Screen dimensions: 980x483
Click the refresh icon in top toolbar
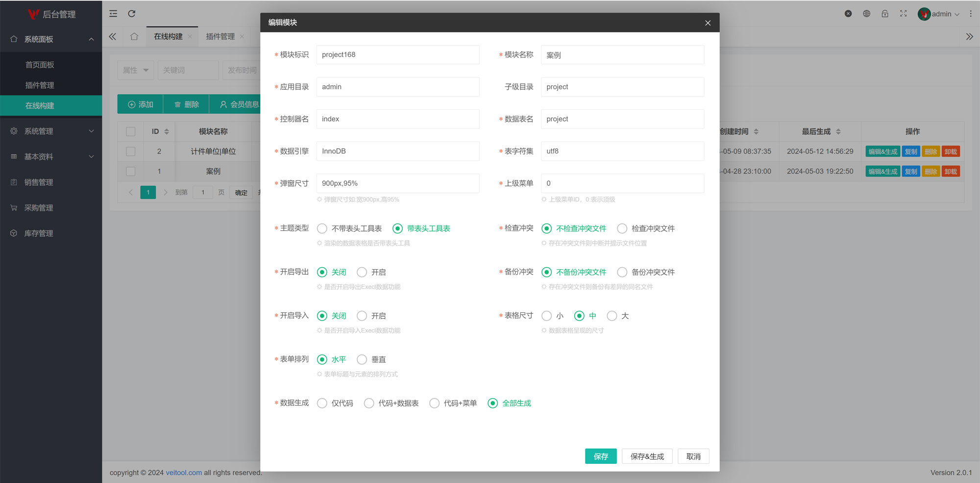click(x=132, y=14)
